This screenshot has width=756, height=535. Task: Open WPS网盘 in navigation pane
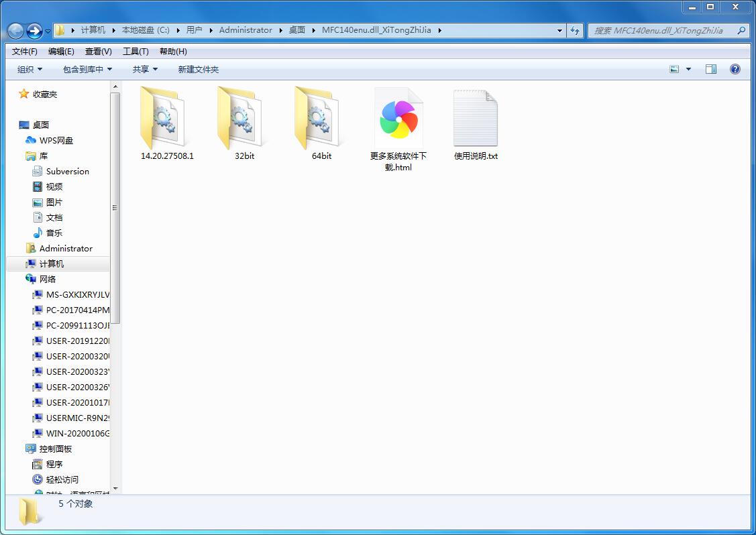tap(56, 140)
